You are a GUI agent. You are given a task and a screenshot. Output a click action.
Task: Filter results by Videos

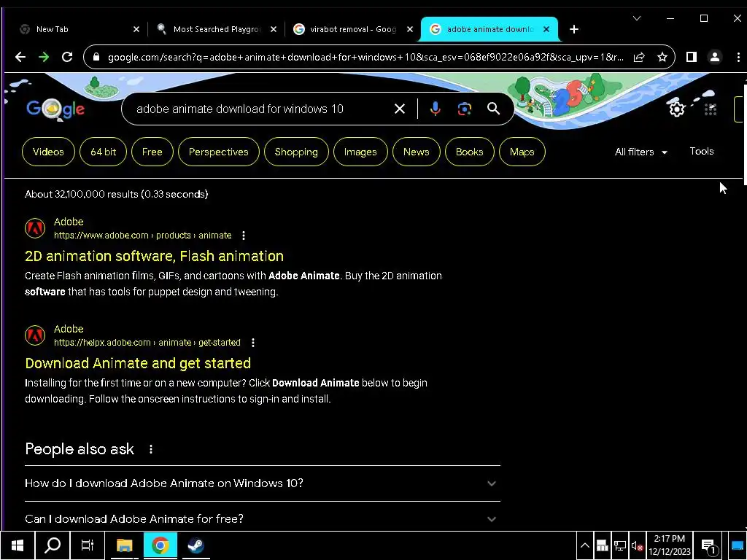pyautogui.click(x=48, y=152)
